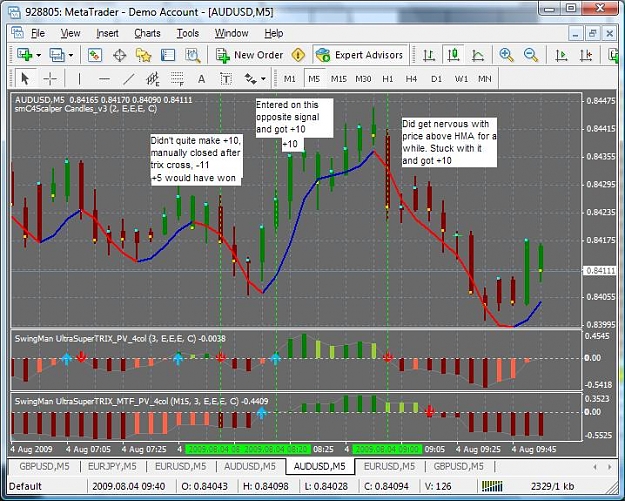Image resolution: width=625 pixels, height=501 pixels.
Task: Select the active AUDUSD,M5 tab
Action: pos(319,466)
